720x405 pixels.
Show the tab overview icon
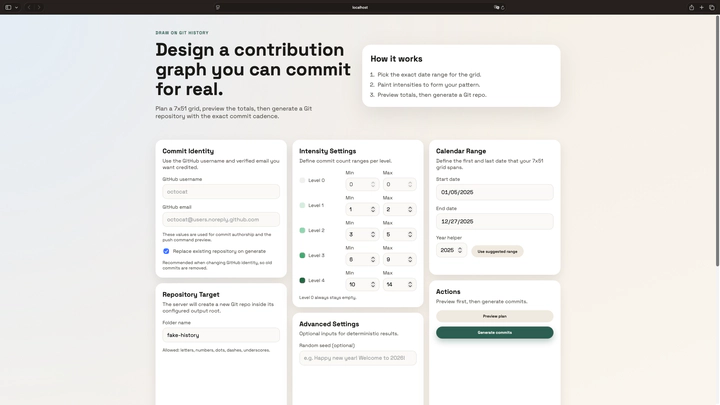click(x=712, y=7)
